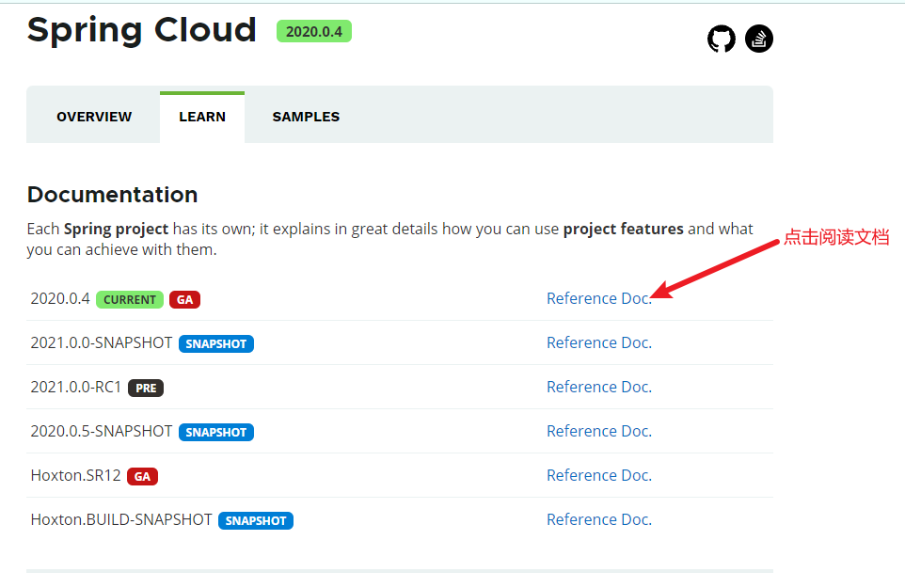Open Reference Doc. for Hoxton.BUILD-SNAPSHOT
The height and width of the screenshot is (588, 905).
point(599,519)
